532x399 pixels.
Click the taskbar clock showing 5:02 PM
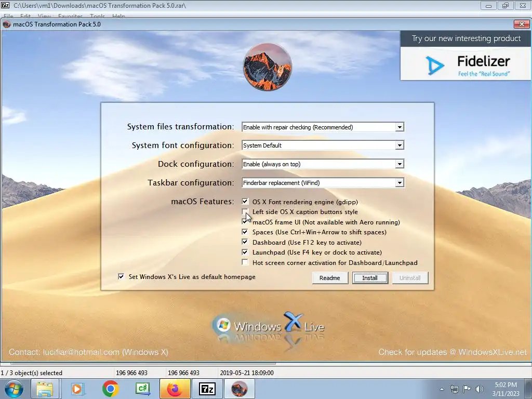[x=506, y=389]
